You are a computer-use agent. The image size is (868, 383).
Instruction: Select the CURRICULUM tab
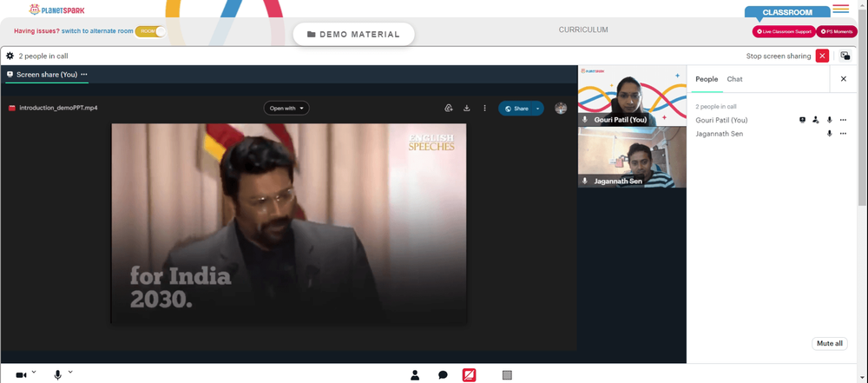point(583,30)
